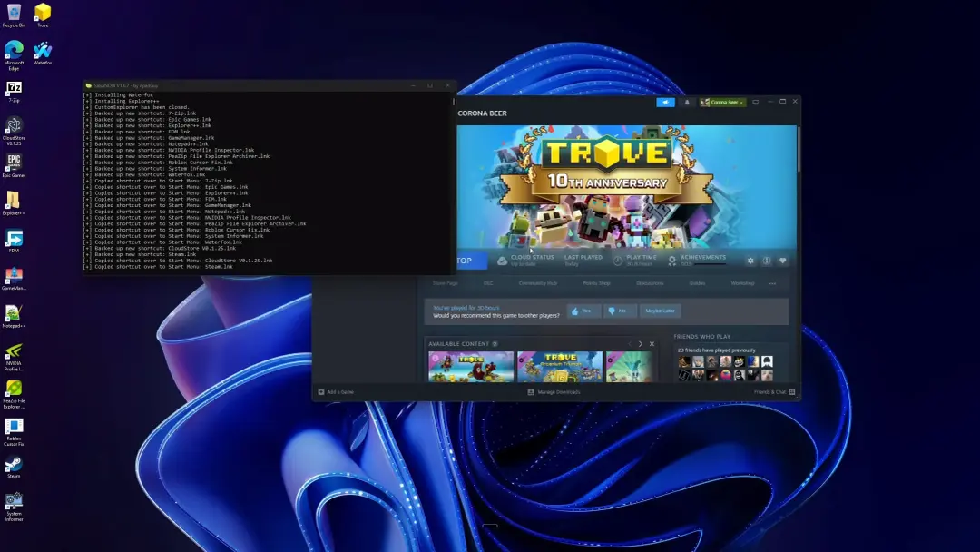Viewport: 980px width, 552px height.
Task: Open the Discussions tab
Action: pos(650,283)
